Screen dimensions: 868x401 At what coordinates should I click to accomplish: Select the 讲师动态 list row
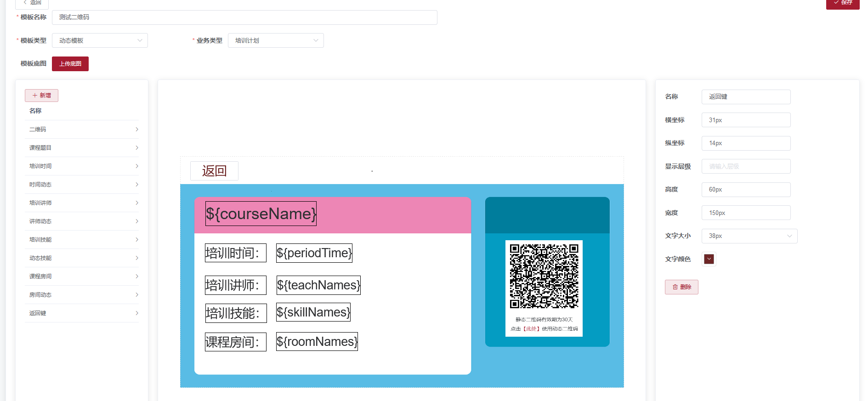82,221
